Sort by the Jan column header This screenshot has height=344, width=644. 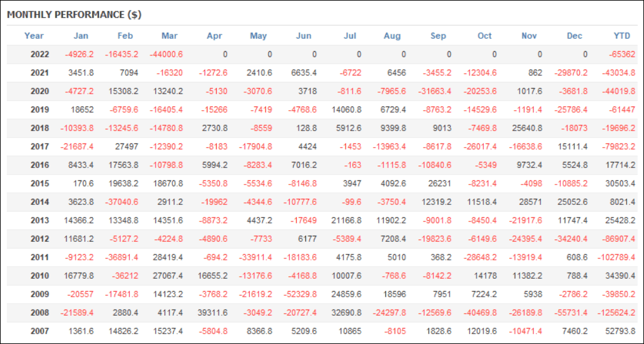[x=81, y=36]
